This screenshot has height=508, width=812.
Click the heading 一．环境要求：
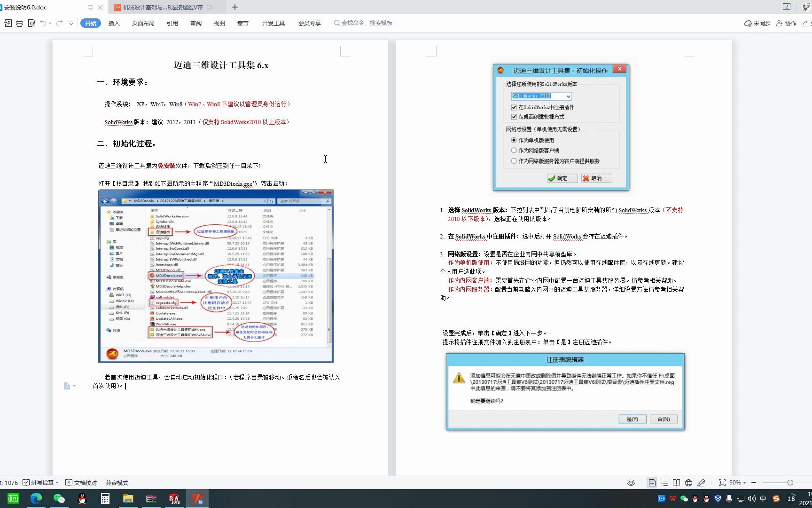pyautogui.click(x=123, y=82)
